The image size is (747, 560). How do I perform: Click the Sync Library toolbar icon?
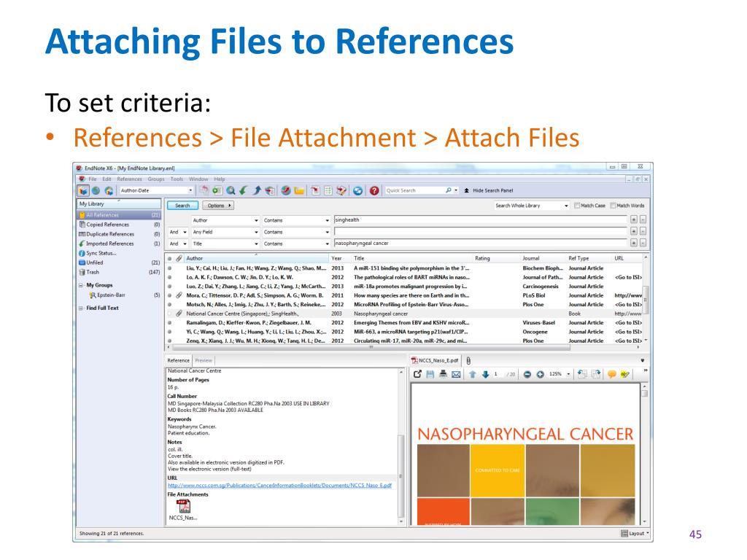pos(357,190)
